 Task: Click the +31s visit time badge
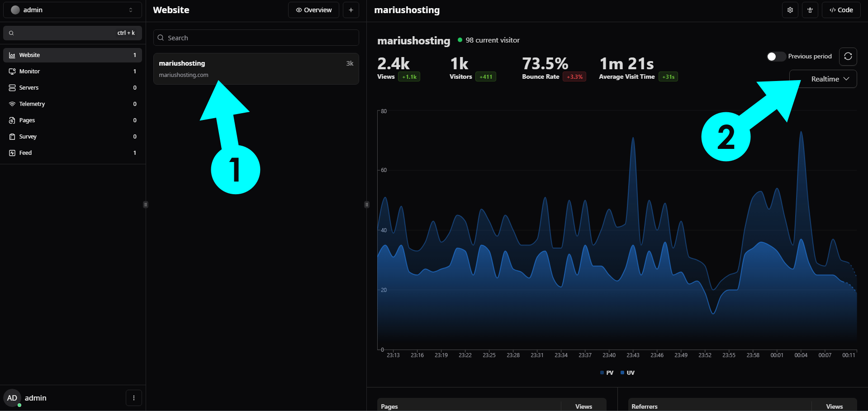(668, 77)
